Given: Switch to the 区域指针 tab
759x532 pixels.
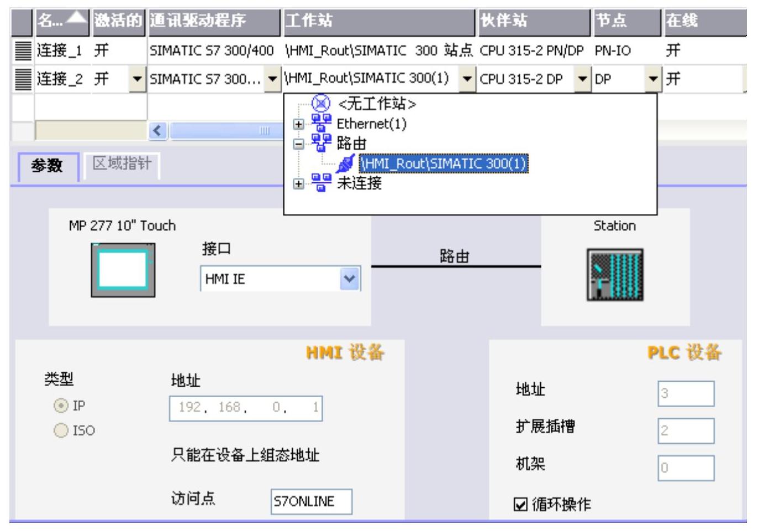Looking at the screenshot, I should coord(122,164).
